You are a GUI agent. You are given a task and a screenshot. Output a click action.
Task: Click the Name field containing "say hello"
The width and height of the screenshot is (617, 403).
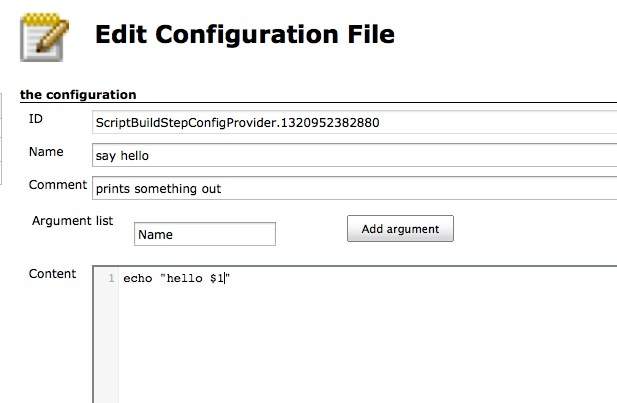click(x=354, y=155)
